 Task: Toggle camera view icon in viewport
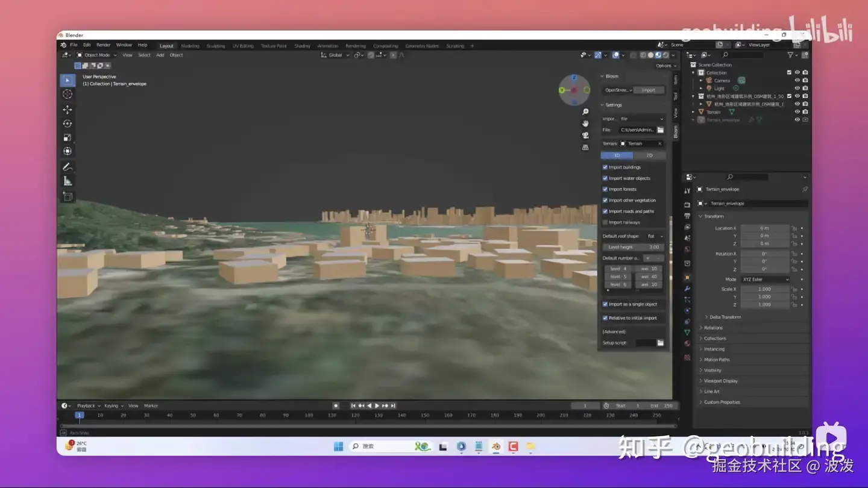pyautogui.click(x=585, y=136)
